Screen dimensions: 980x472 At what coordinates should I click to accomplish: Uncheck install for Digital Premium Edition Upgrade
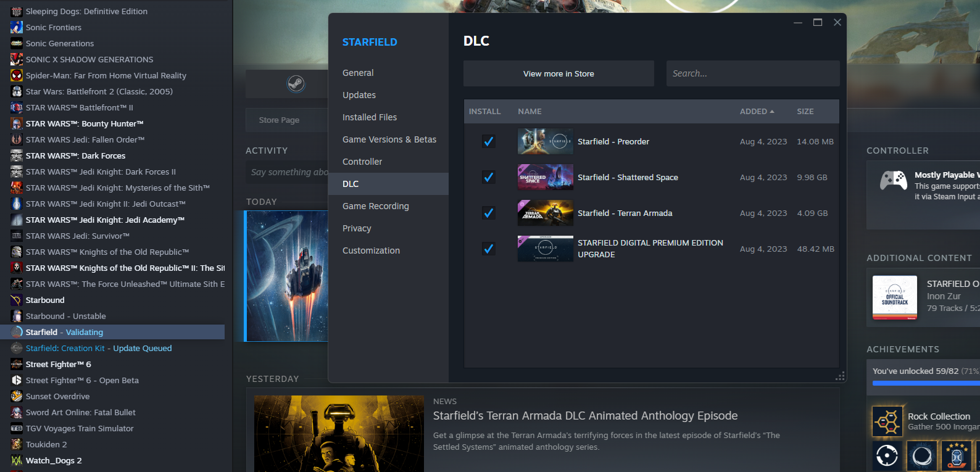click(x=488, y=249)
